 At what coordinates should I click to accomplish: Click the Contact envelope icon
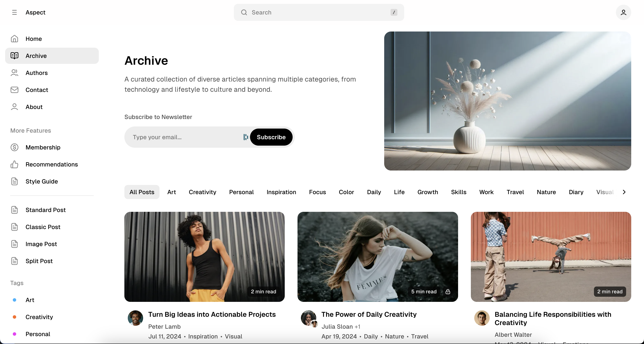pos(14,90)
